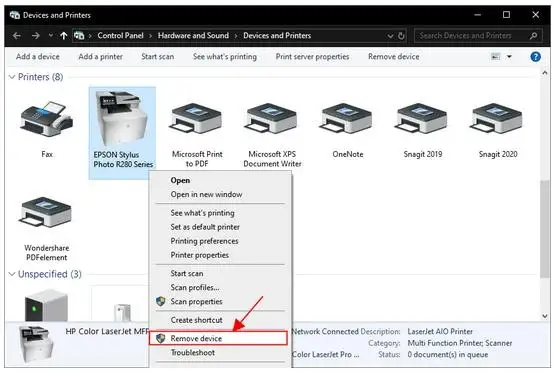The width and height of the screenshot is (554, 372).
Task: Select the OneNote printer icon
Action: click(x=347, y=119)
